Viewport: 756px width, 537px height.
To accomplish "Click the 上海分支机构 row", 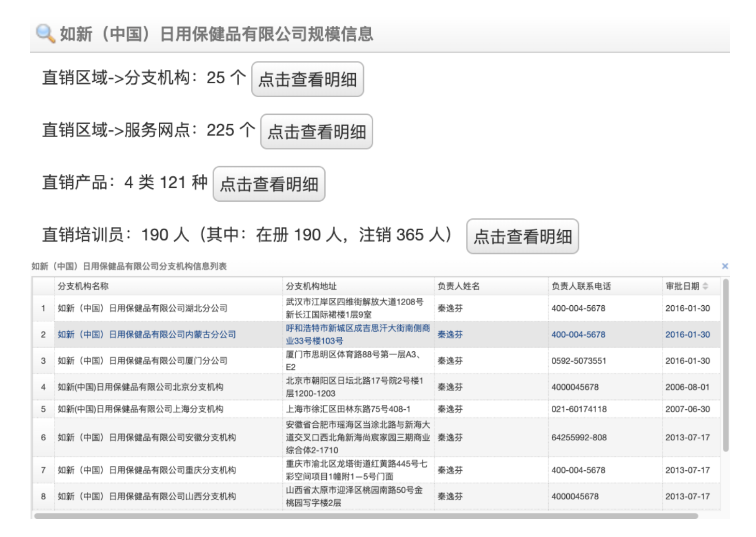I will 141,409.
